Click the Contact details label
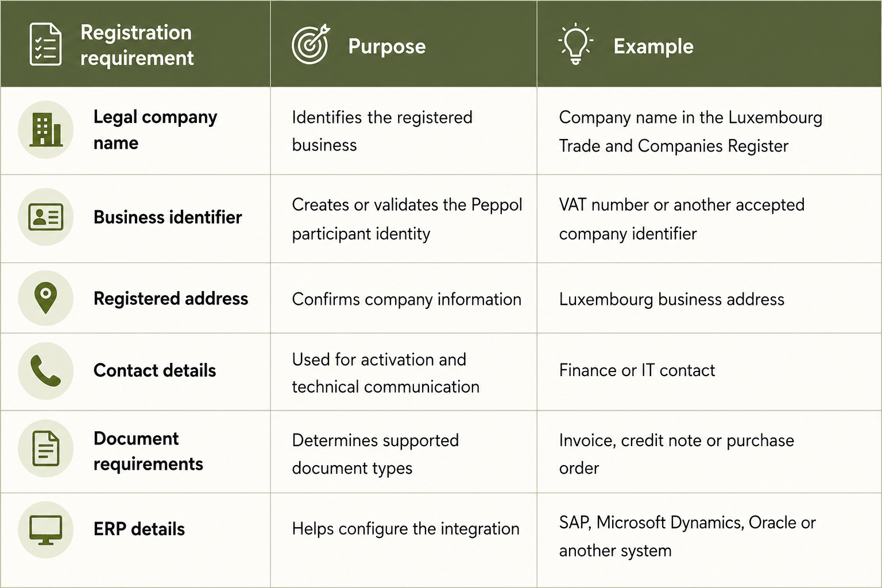882x588 pixels. pos(154,370)
